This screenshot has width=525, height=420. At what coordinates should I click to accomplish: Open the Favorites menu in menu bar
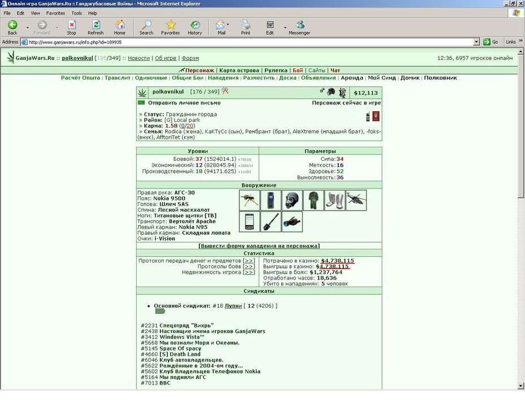click(55, 13)
